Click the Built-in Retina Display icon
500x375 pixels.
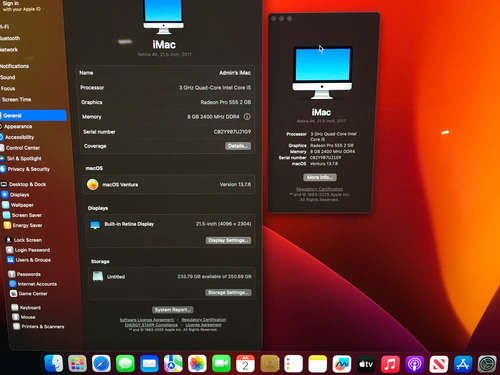pyautogui.click(x=95, y=225)
